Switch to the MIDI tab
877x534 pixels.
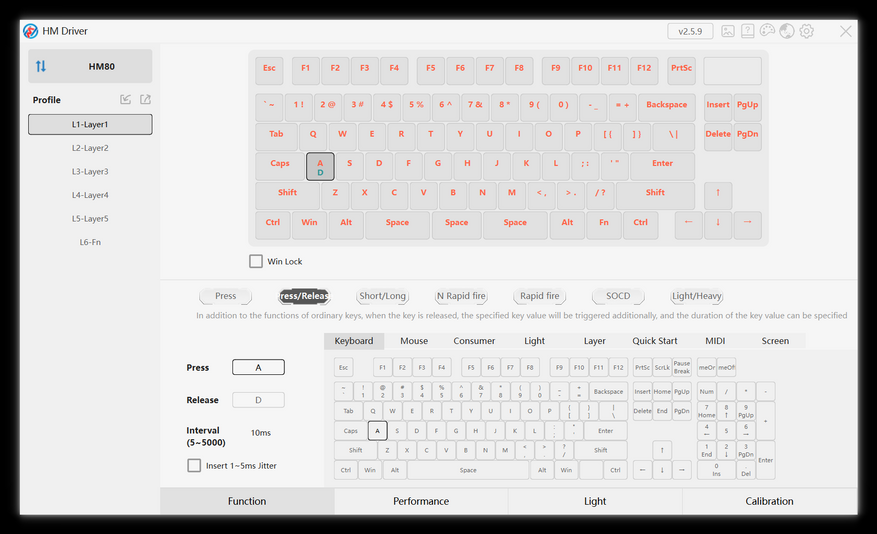tap(715, 341)
